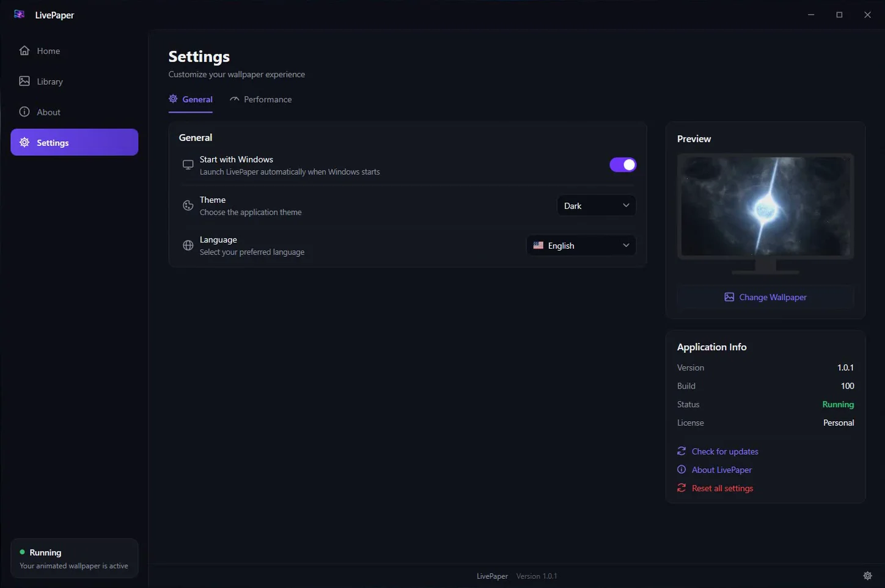Screen dimensions: 885x588
Task: Click the 'Application Info' heading
Action: (711, 347)
